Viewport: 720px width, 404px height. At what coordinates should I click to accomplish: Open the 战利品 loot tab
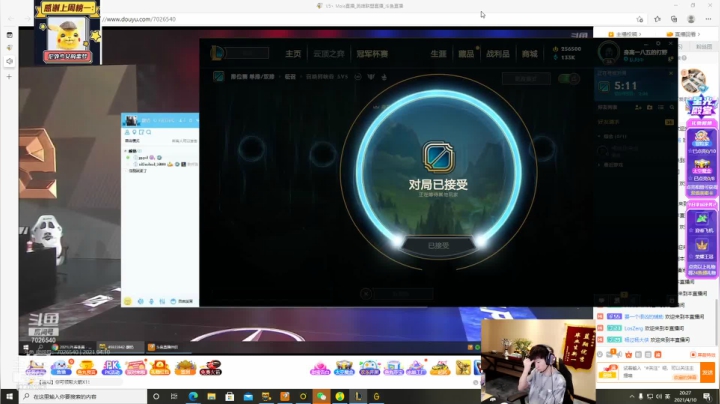[498, 54]
